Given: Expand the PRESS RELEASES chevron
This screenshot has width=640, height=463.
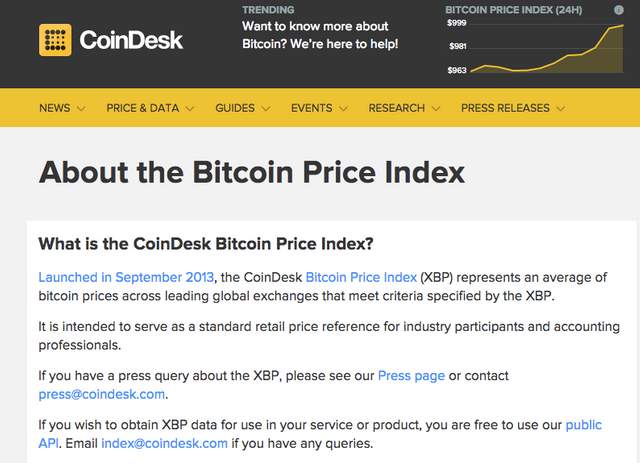Looking at the screenshot, I should 561,109.
